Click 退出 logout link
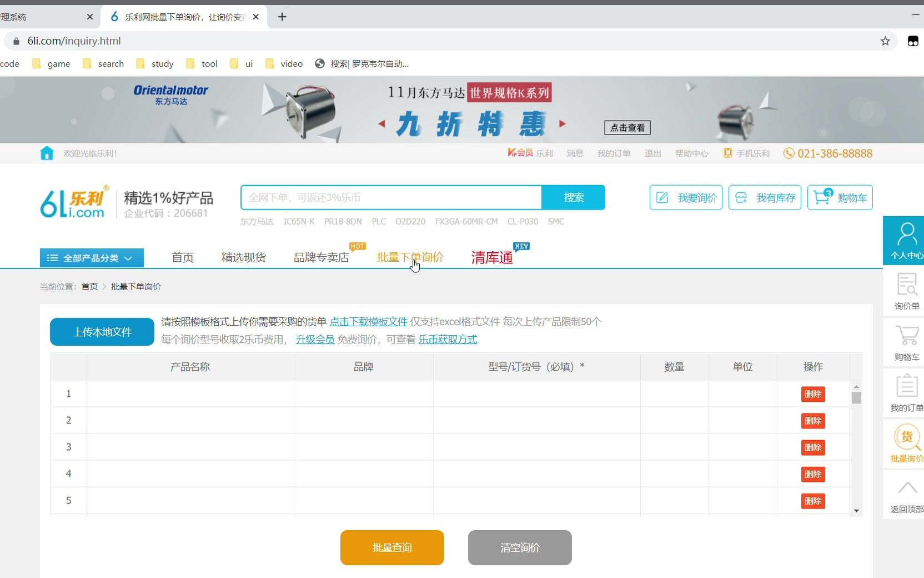Screen dimensions: 924x578 (652, 153)
